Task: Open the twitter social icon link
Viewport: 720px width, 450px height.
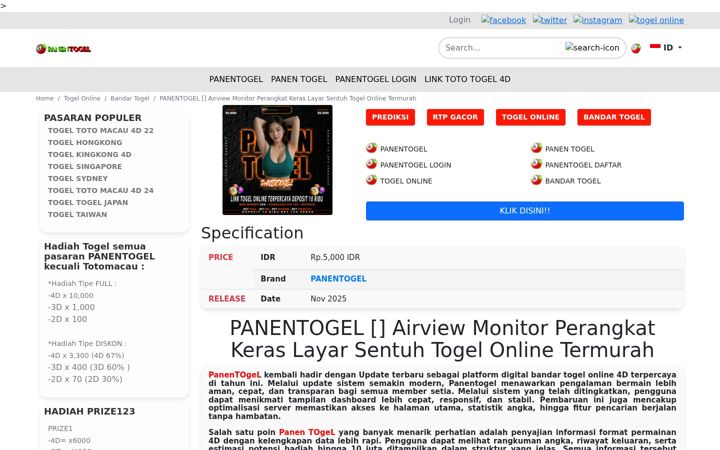Action: point(550,20)
